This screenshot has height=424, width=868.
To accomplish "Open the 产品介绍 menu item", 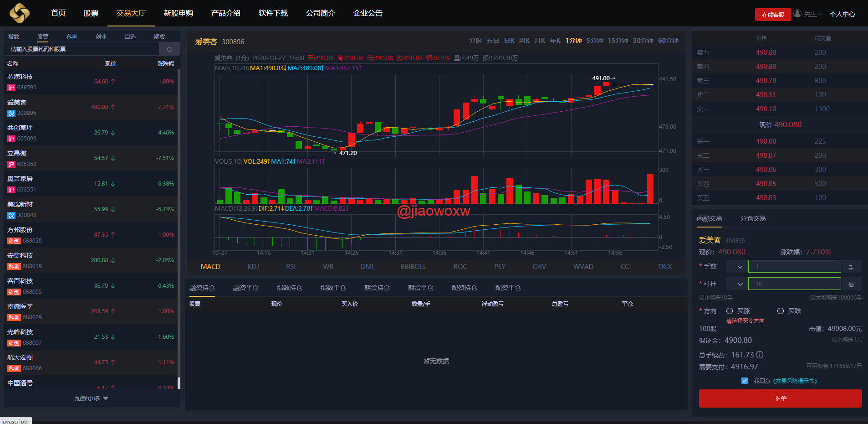I will point(226,13).
